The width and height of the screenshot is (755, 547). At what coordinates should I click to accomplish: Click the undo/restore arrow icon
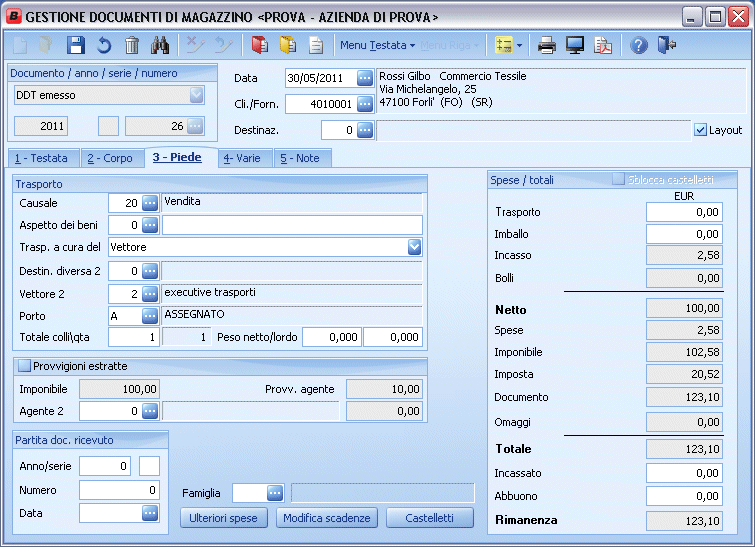tap(104, 45)
